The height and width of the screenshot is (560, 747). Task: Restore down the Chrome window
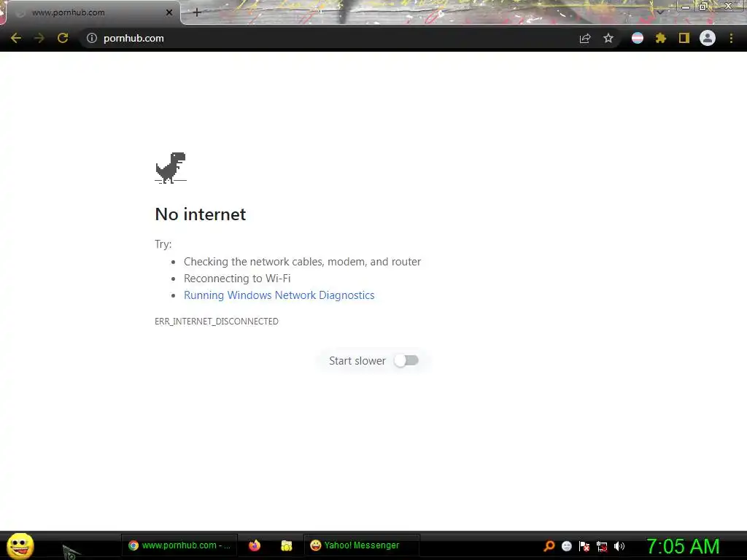703,7
